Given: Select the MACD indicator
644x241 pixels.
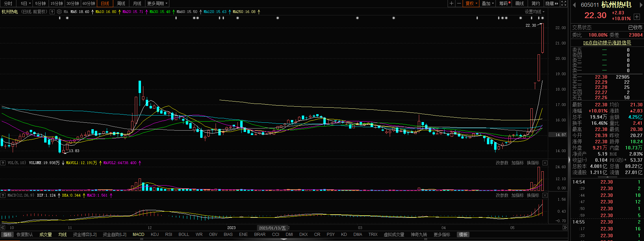Looking at the screenshot, I should [x=138, y=235].
